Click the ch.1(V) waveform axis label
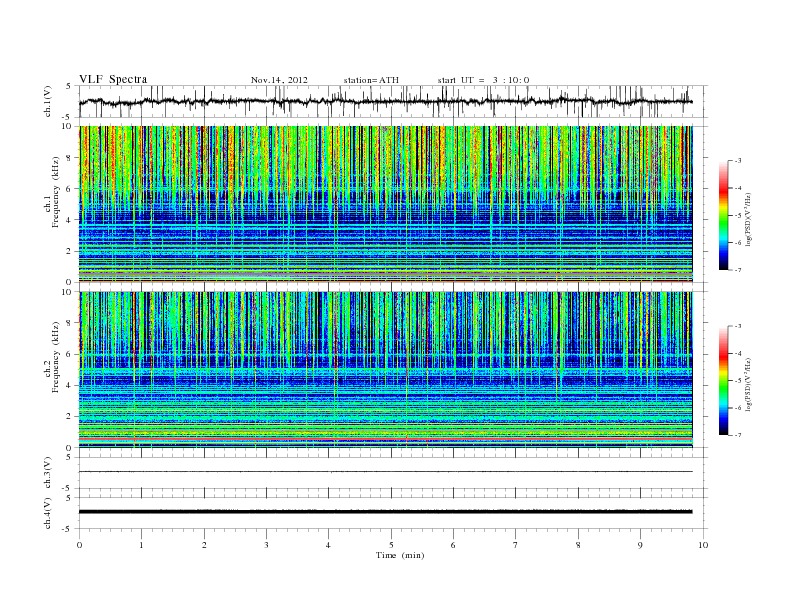Image resolution: width=792 pixels, height=612 pixels. [48, 101]
